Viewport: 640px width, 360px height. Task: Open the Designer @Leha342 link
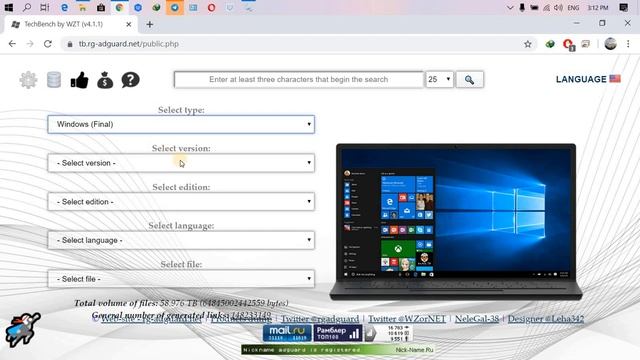coord(546,319)
